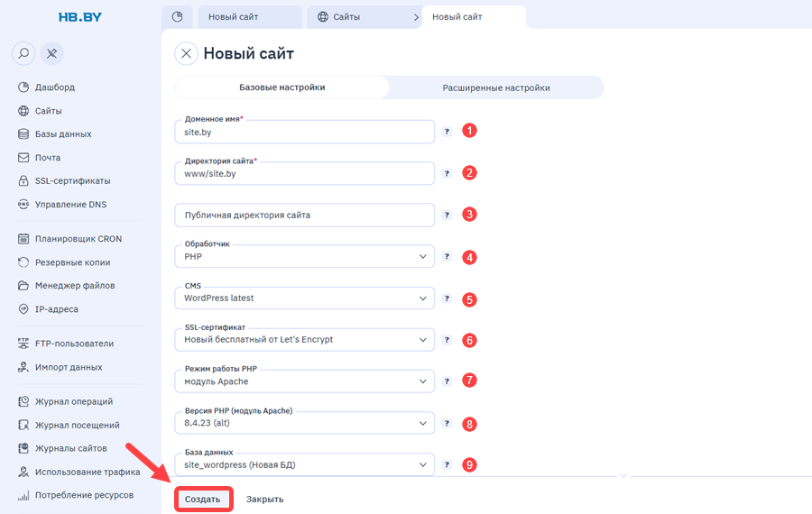812x514 pixels.
Task: Click help icon beside CMS dropdown
Action: coord(447,298)
